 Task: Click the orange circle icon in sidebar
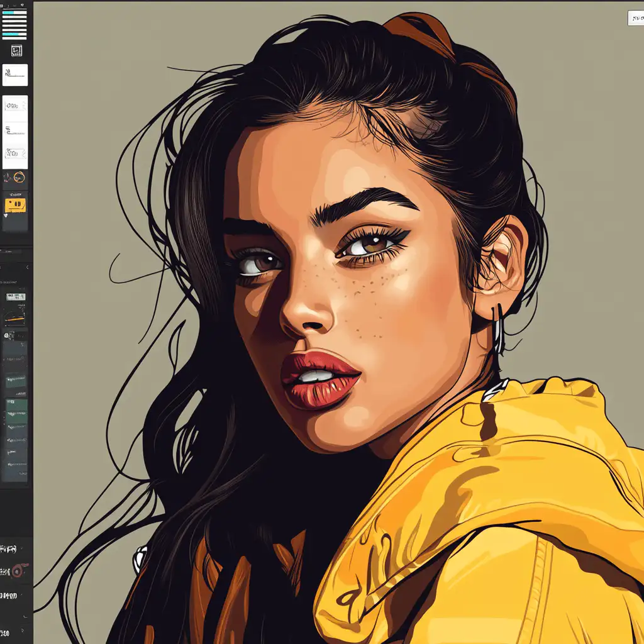tap(19, 178)
